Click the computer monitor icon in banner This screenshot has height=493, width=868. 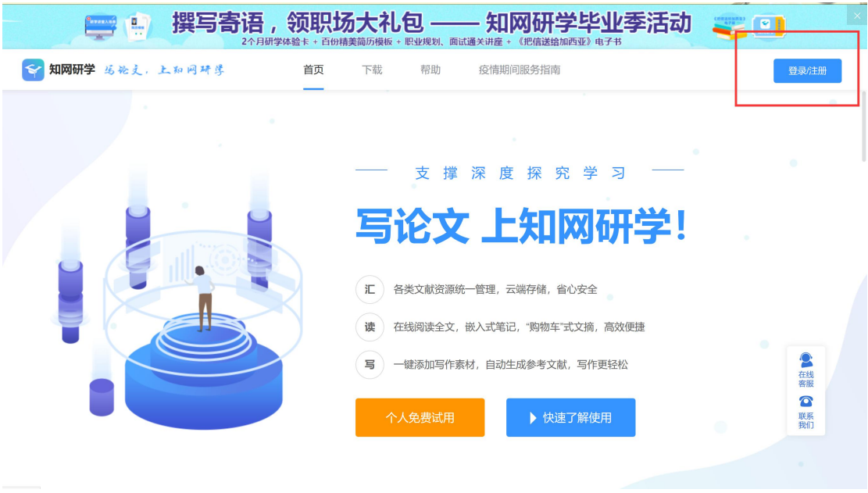point(100,26)
